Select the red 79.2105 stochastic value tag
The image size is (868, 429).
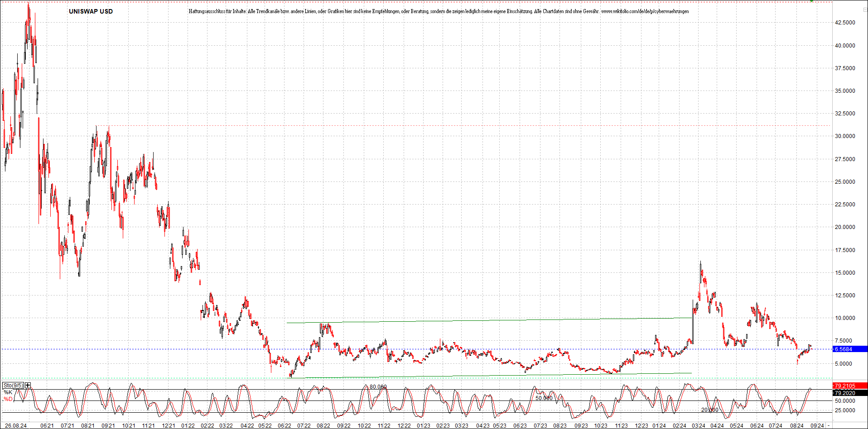pyautogui.click(x=850, y=386)
